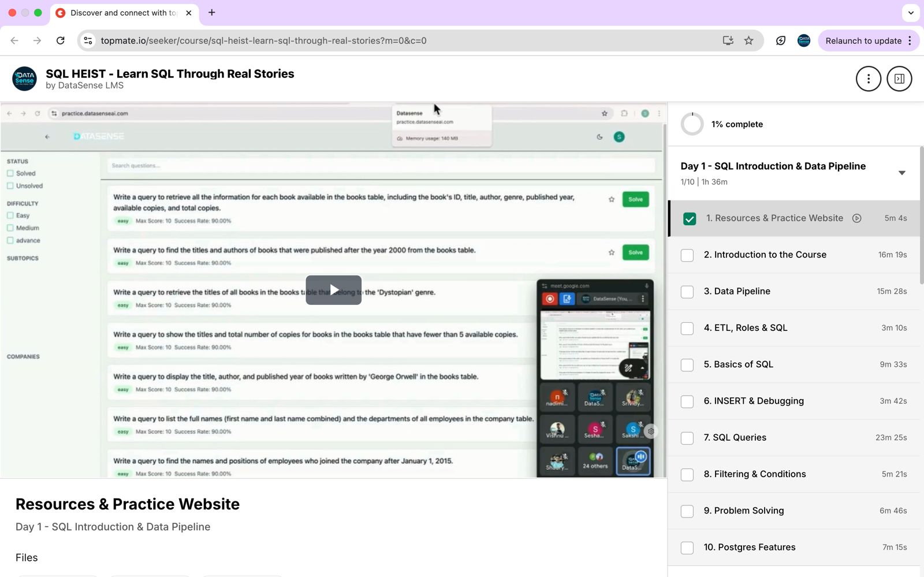The height and width of the screenshot is (577, 924).
Task: Reload the browser page
Action: 61,40
